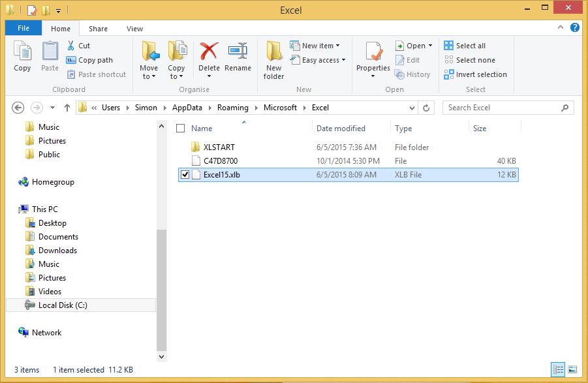Image resolution: width=588 pixels, height=383 pixels.
Task: Click Select all
Action: click(x=465, y=46)
